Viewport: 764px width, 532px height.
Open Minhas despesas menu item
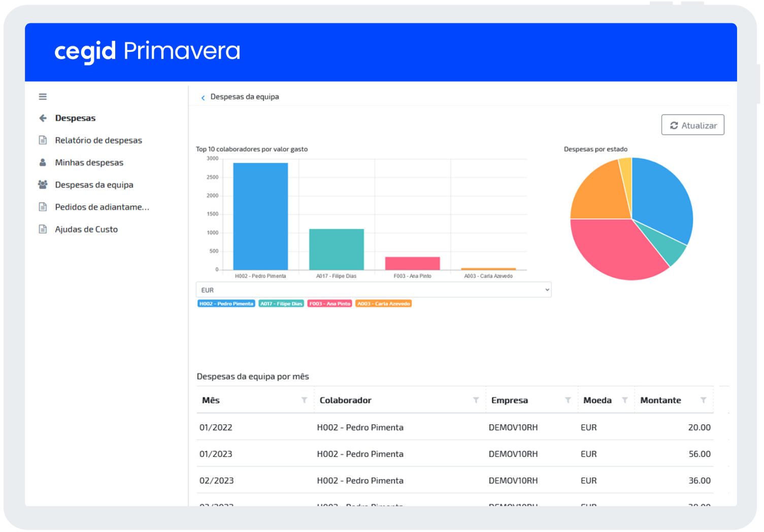89,162
